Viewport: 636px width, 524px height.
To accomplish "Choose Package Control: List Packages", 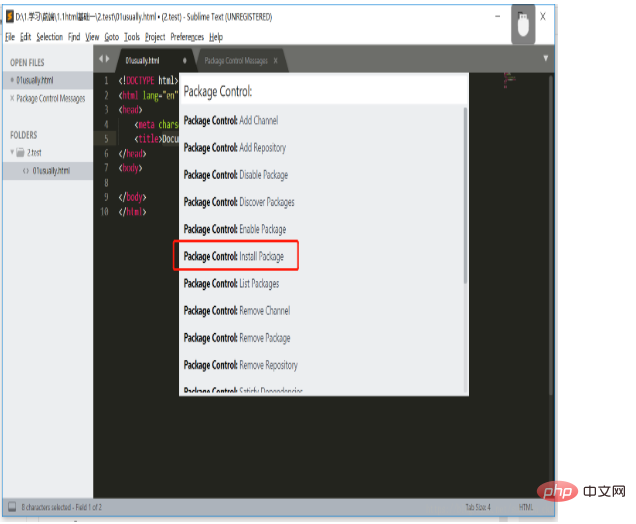I will [x=321, y=283].
